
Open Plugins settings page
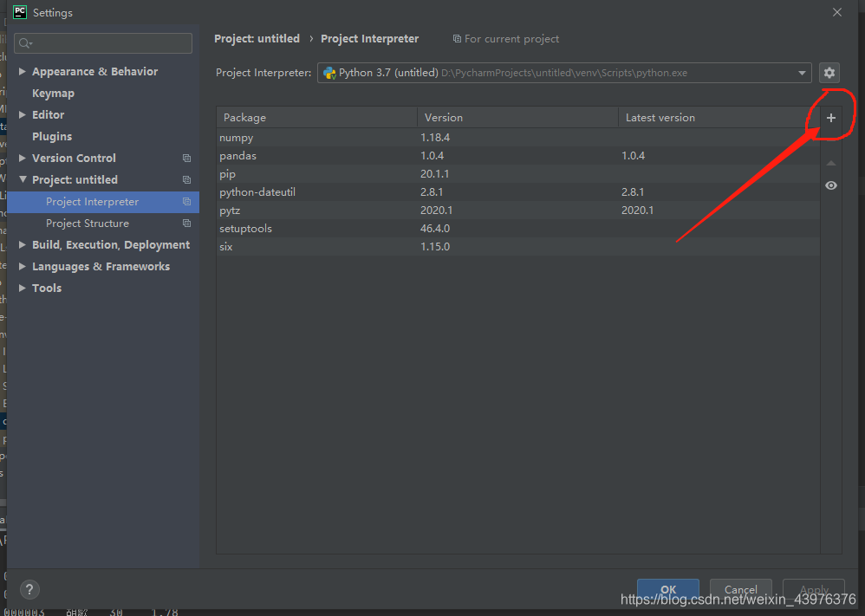click(52, 136)
